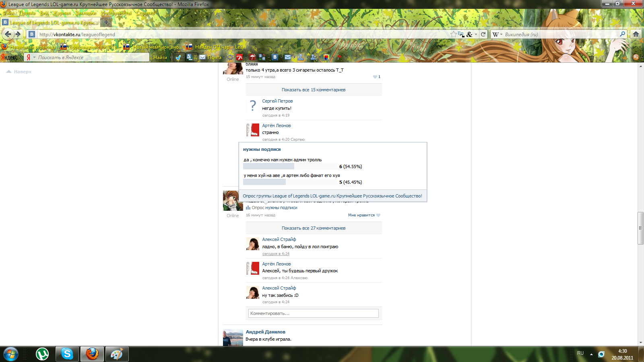Open the Почта mail button
Viewport: 644px width, 362px height.
click(x=211, y=58)
